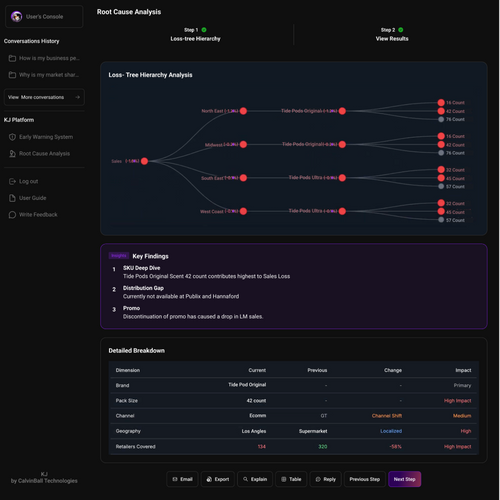Click the green check next to Step 2

401,30
